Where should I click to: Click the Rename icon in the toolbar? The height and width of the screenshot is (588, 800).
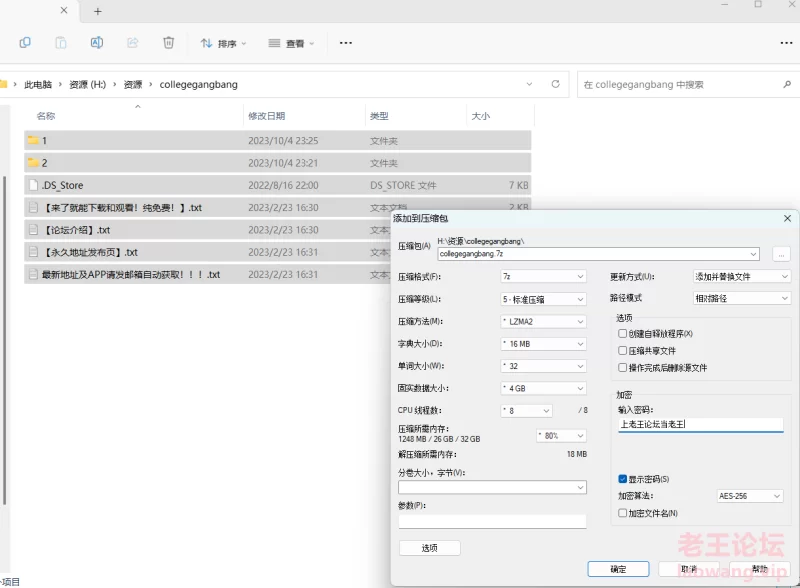coord(97,43)
